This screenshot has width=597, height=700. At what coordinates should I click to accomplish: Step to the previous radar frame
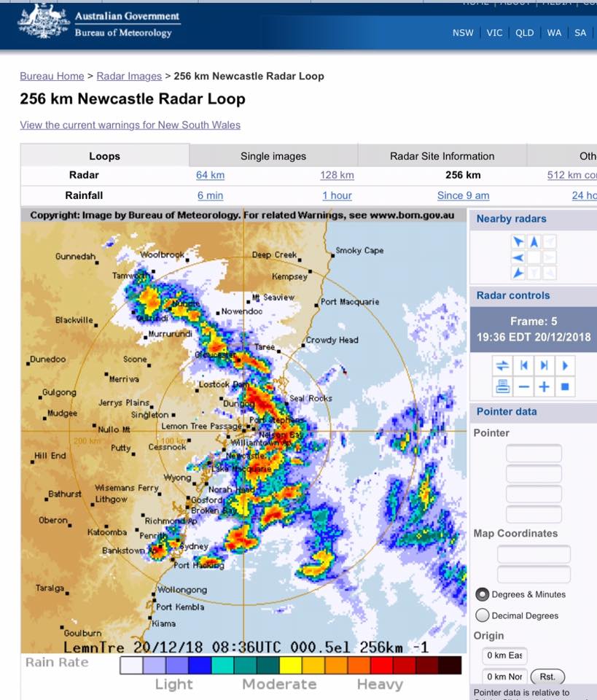click(523, 366)
